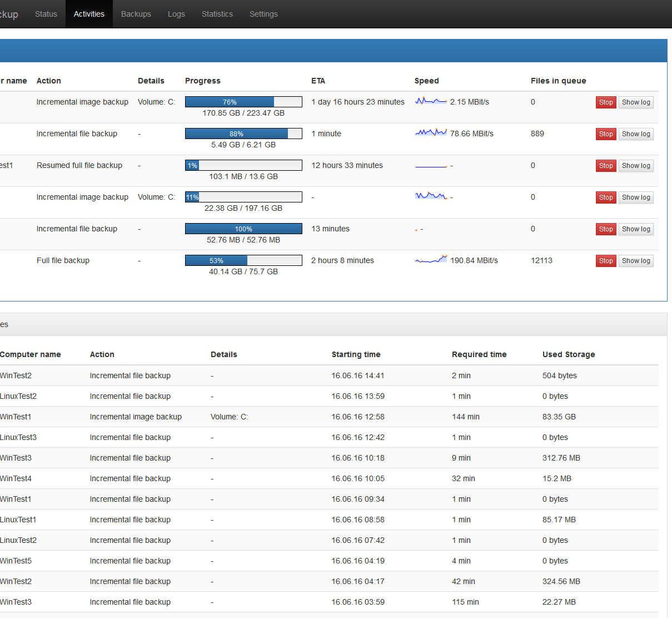Show log for the 11% image backup
Image resolution: width=672 pixels, height=618 pixels.
[x=636, y=197]
